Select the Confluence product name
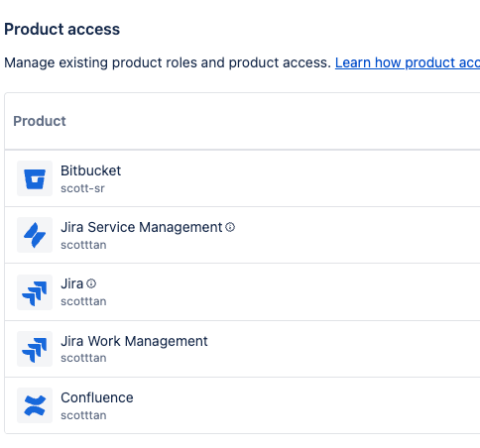 click(x=97, y=397)
